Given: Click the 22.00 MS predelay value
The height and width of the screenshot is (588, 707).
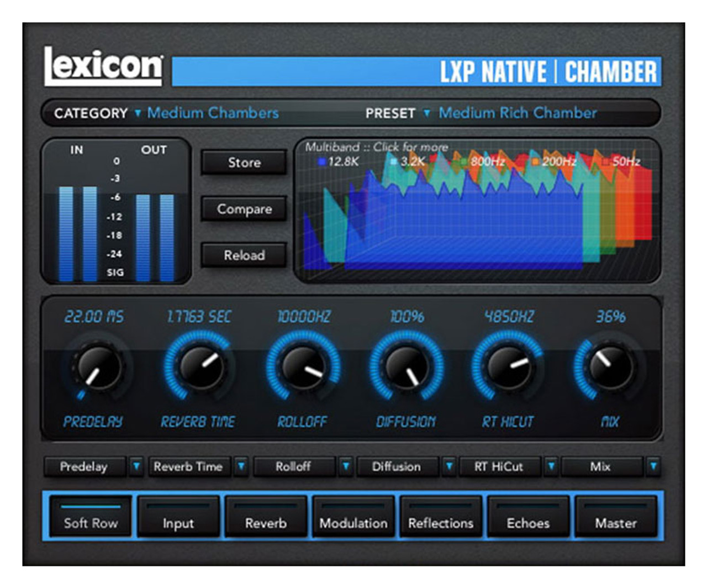Looking at the screenshot, I should 94,317.
